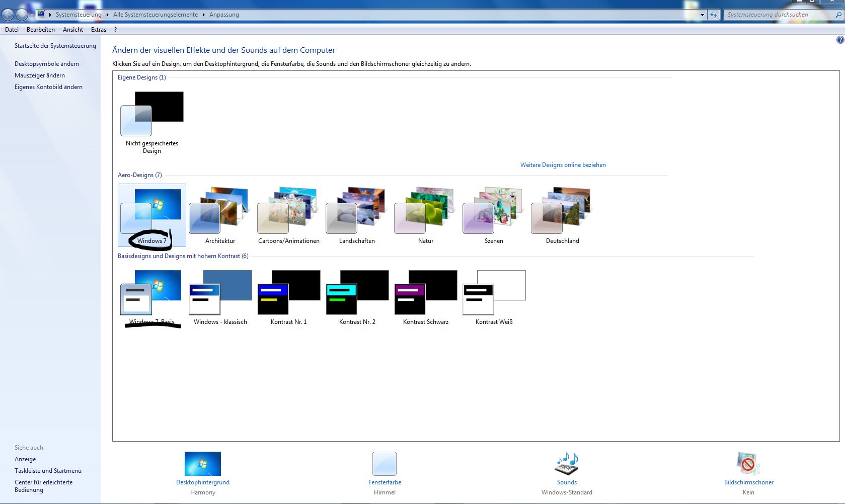845x504 pixels.
Task: Pick the Natur theme
Action: coord(426,215)
